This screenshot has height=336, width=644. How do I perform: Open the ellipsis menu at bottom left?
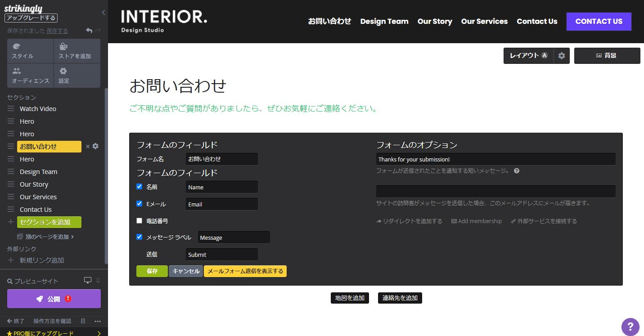click(x=97, y=321)
